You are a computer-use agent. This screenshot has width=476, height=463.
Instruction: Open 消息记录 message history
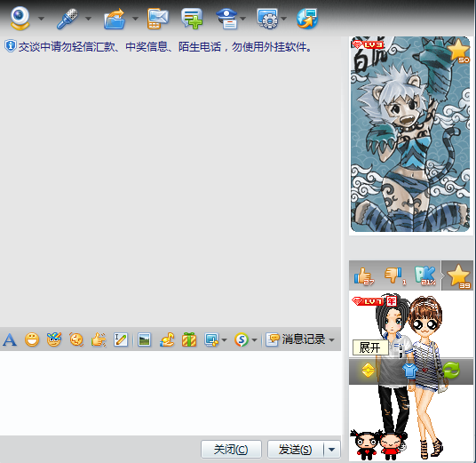coord(296,339)
